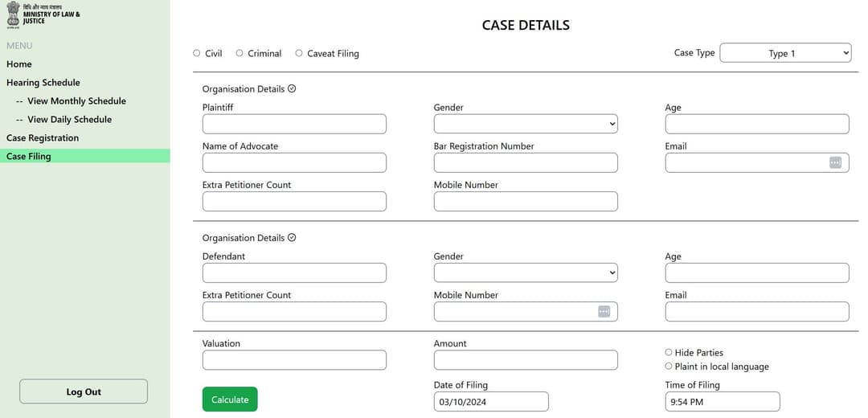
Task: Select the Civil radio button
Action: point(197,53)
